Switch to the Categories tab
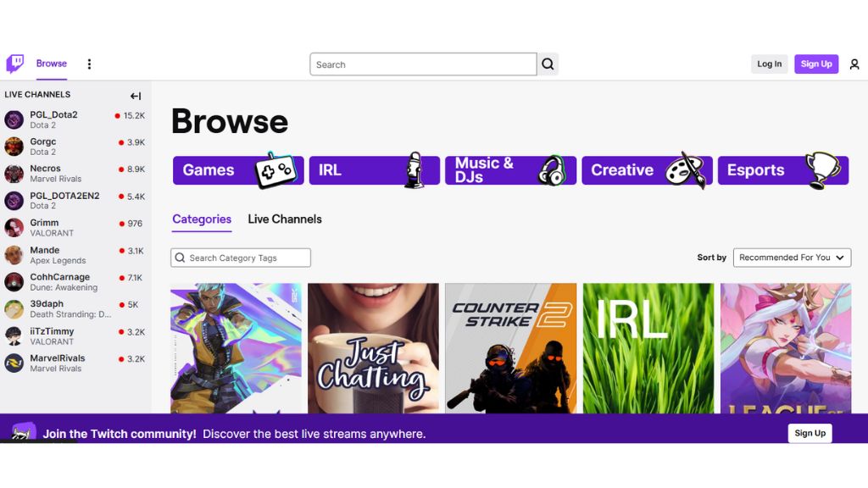868x488 pixels. (202, 219)
